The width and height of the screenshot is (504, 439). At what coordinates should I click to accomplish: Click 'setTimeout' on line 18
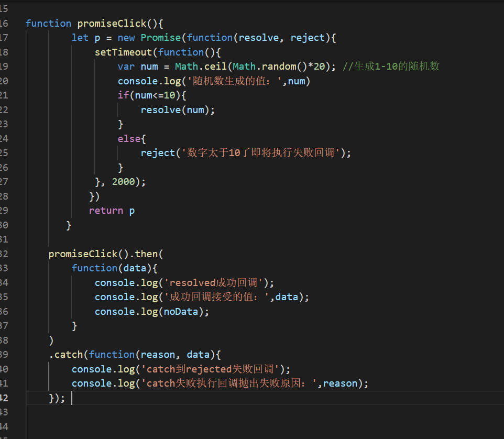(x=123, y=52)
